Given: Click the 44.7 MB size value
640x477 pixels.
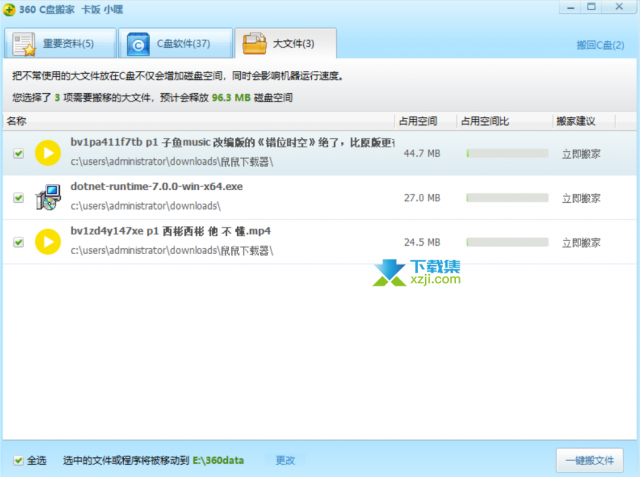Looking at the screenshot, I should tap(422, 153).
